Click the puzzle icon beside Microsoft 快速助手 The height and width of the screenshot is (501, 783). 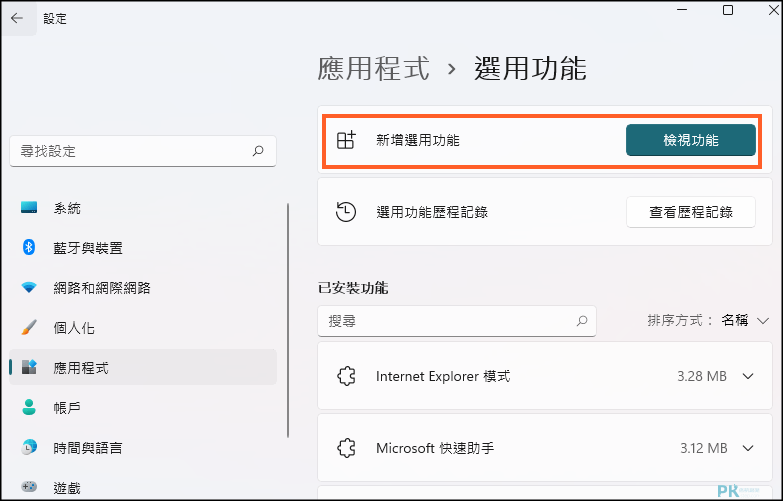coord(346,448)
